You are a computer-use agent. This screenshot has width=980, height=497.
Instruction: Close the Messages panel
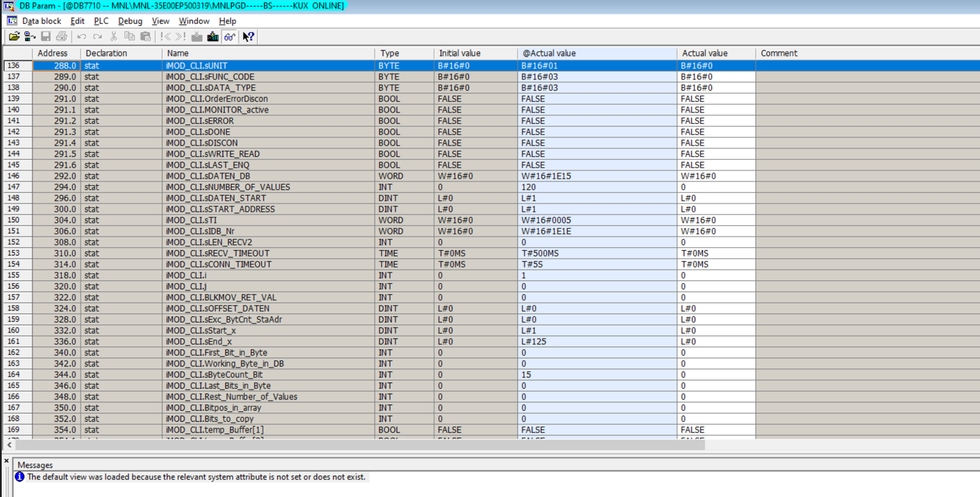[x=7, y=461]
